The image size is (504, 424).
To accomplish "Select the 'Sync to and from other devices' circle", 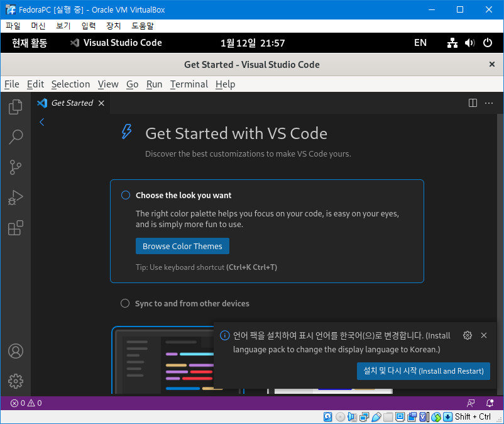I will (125, 303).
